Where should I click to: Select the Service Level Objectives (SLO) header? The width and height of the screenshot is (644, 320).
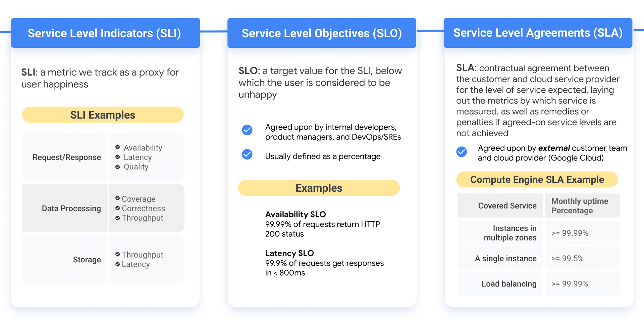(322, 33)
